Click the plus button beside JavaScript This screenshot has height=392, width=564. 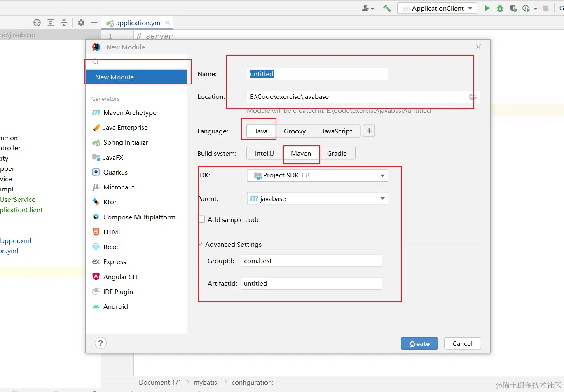(369, 131)
